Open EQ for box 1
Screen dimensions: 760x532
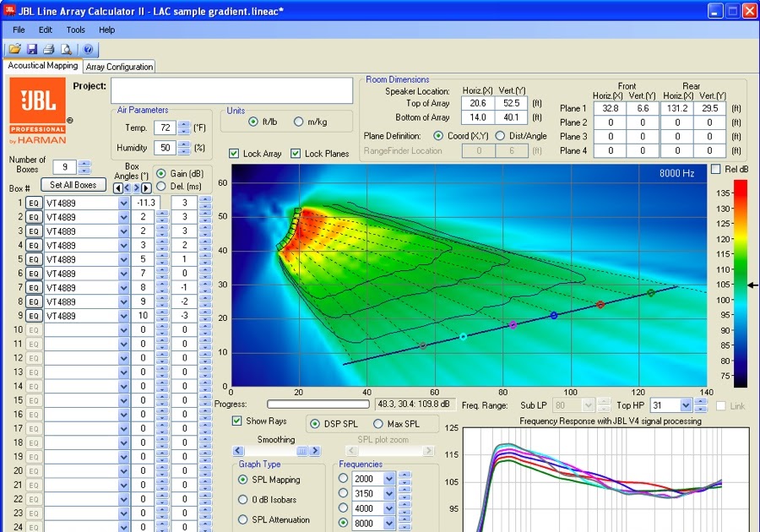(x=34, y=203)
